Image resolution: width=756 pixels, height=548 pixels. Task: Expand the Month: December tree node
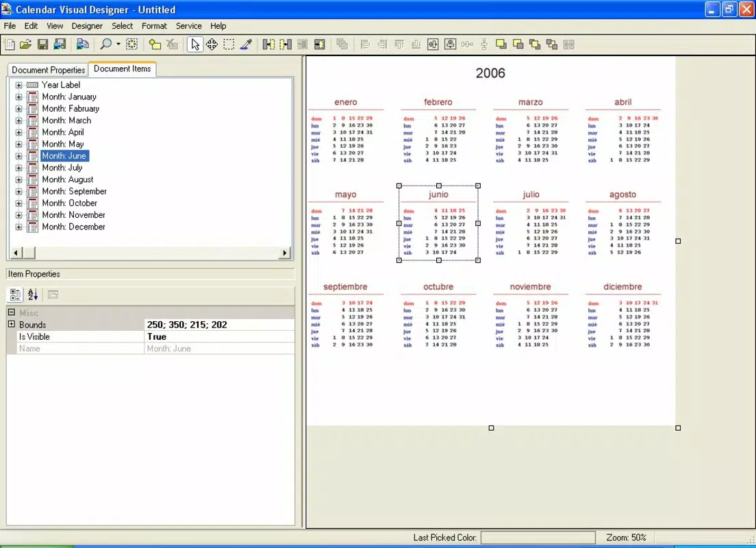pyautogui.click(x=18, y=227)
